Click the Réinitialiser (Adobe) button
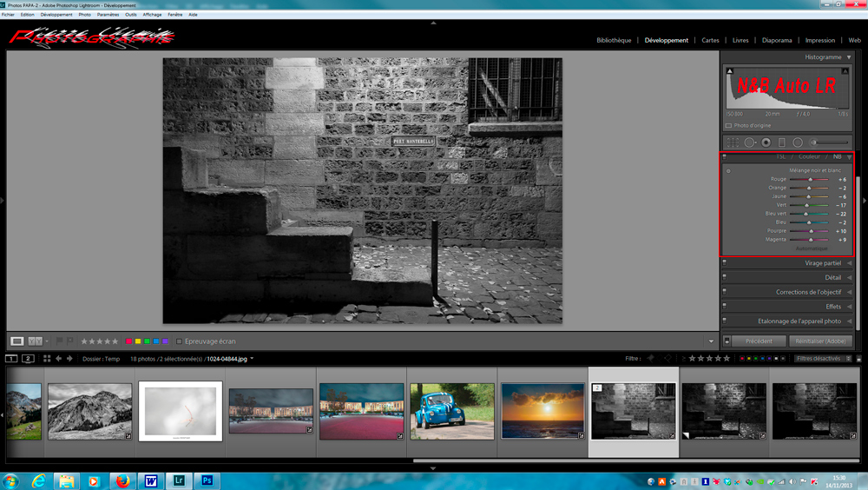This screenshot has width=868, height=490. 820,341
